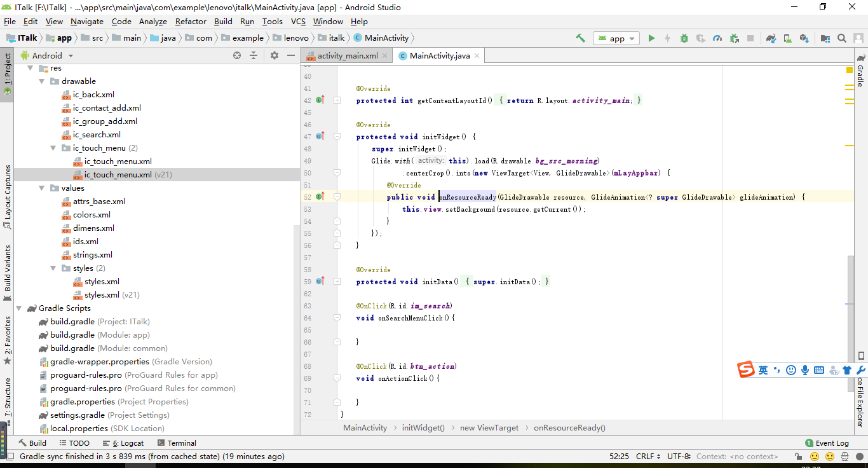Click the override gutter icon at line 52
Screen dimensions: 868x468
pos(320,197)
